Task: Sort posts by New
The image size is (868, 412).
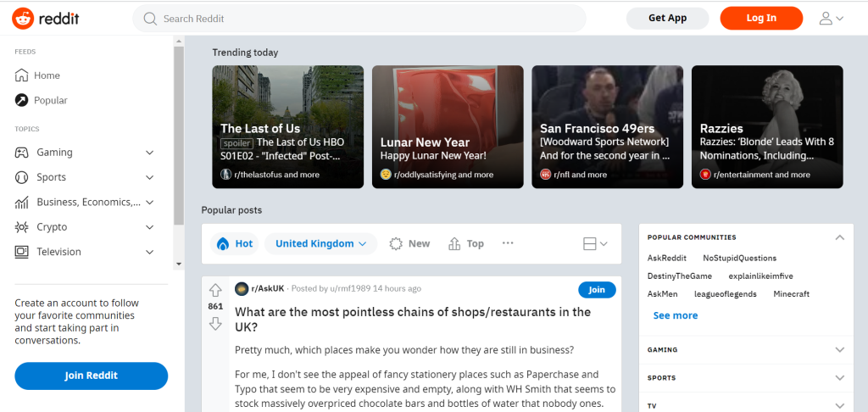Action: pos(409,243)
